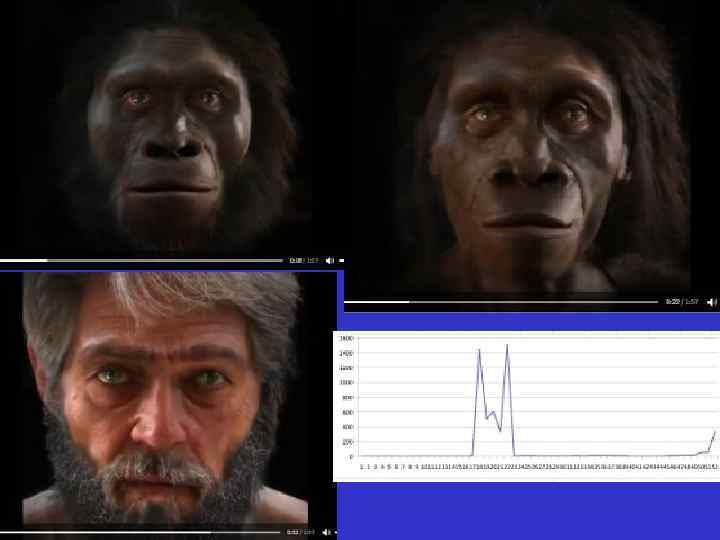Viewport: 720px width, 540px height.
Task: Mute the top-left ape video volume
Action: tap(330, 260)
